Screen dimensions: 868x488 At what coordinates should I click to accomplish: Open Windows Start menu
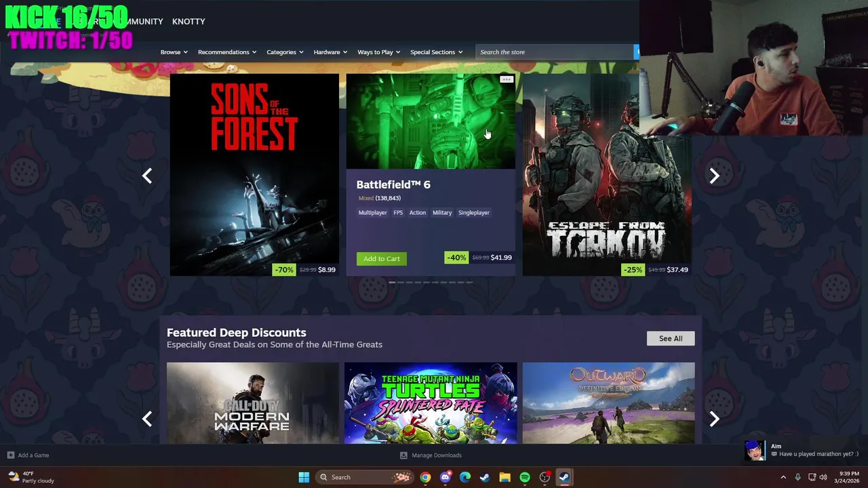304,477
